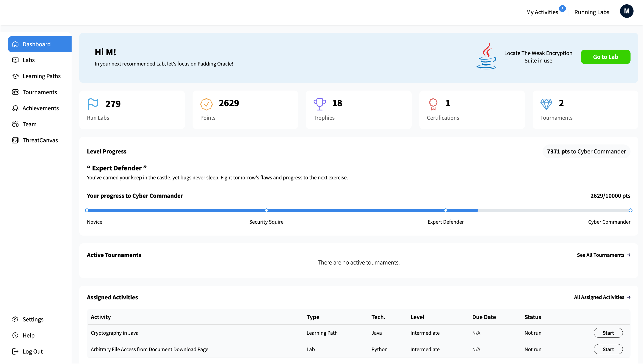The image size is (643, 364).
Task: Open Team page
Action: click(x=40, y=124)
